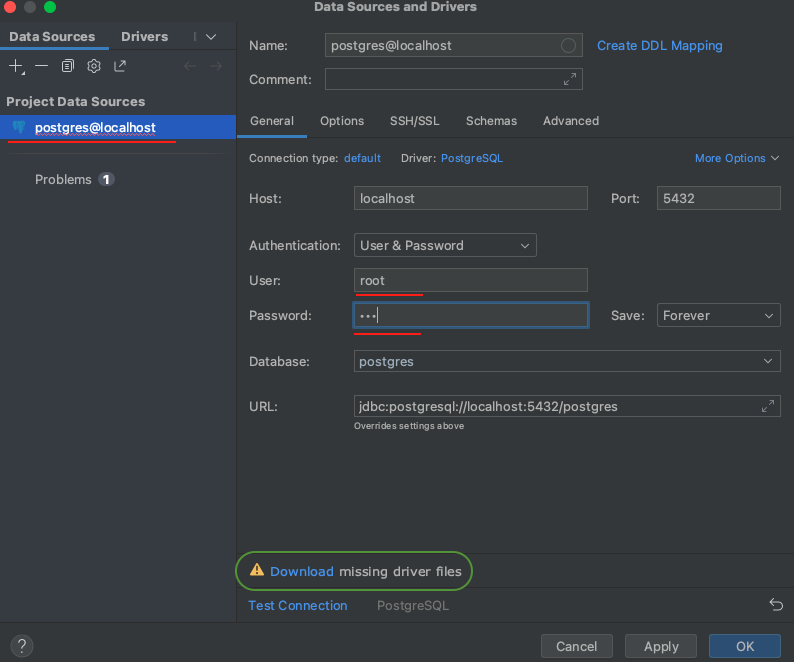The width and height of the screenshot is (794, 662).
Task: Click the PostgreSQL elephant icon in list
Action: [x=19, y=127]
